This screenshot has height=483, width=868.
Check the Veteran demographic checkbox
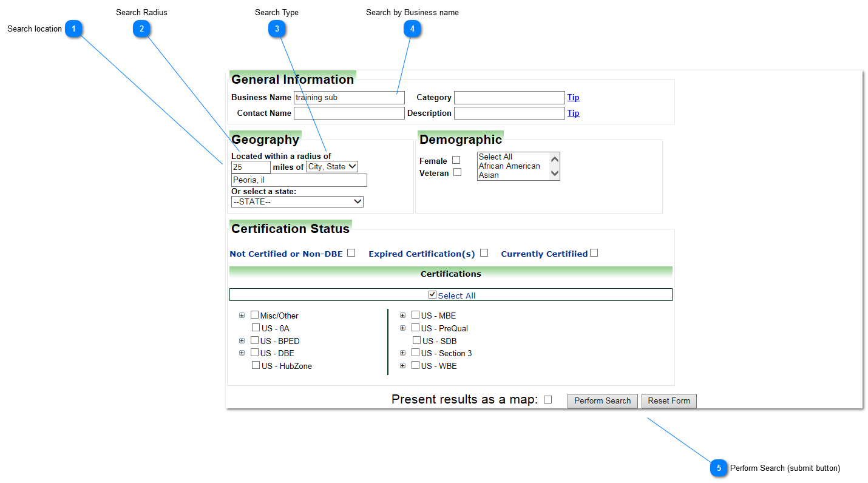coord(458,172)
